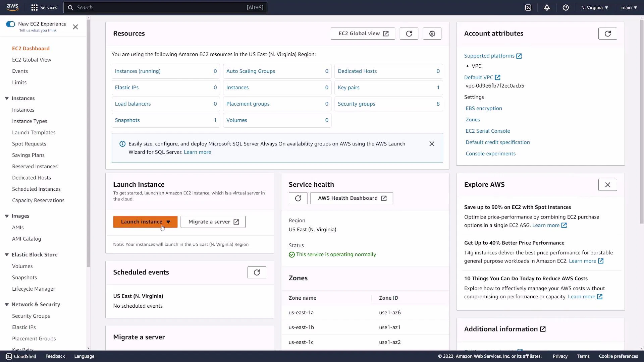Viewport: 644px width, 362px height.
Task: Refresh the Resources panel
Action: tap(409, 34)
